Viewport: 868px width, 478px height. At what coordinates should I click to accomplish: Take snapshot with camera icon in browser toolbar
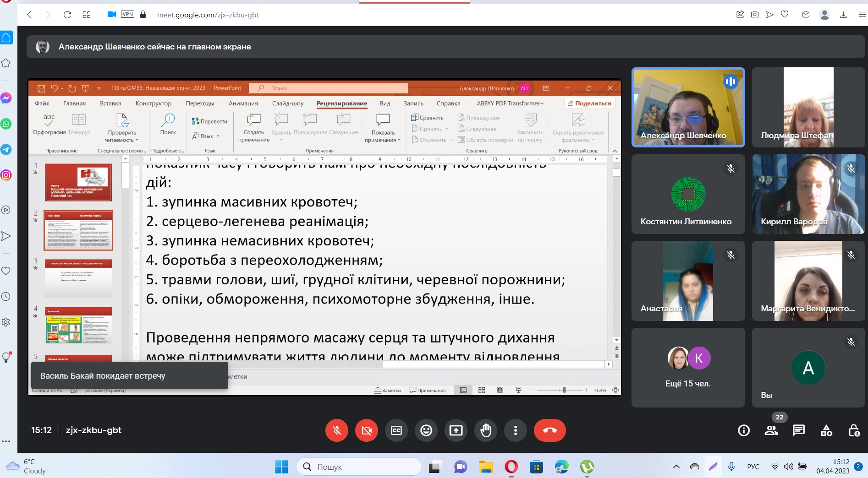pos(755,15)
